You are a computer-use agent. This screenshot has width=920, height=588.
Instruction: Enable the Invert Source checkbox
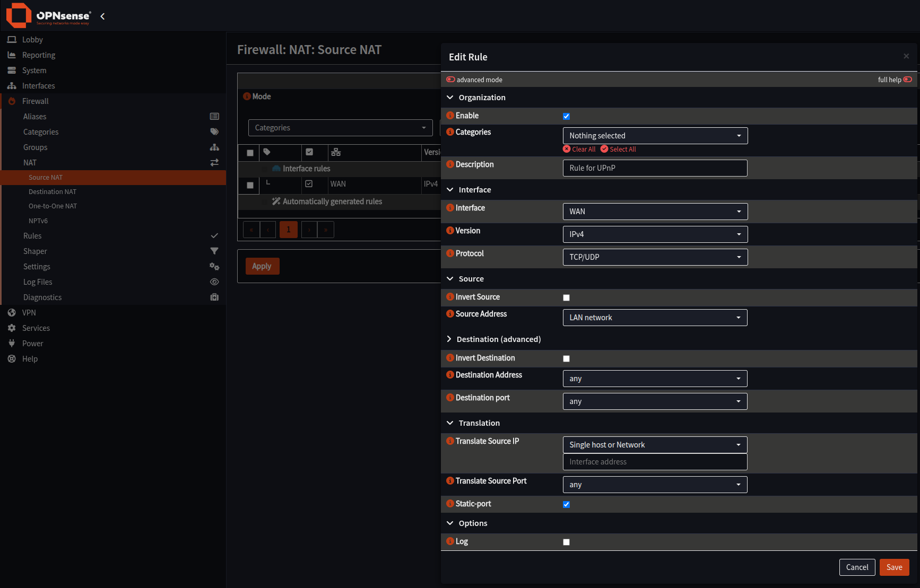click(x=566, y=297)
